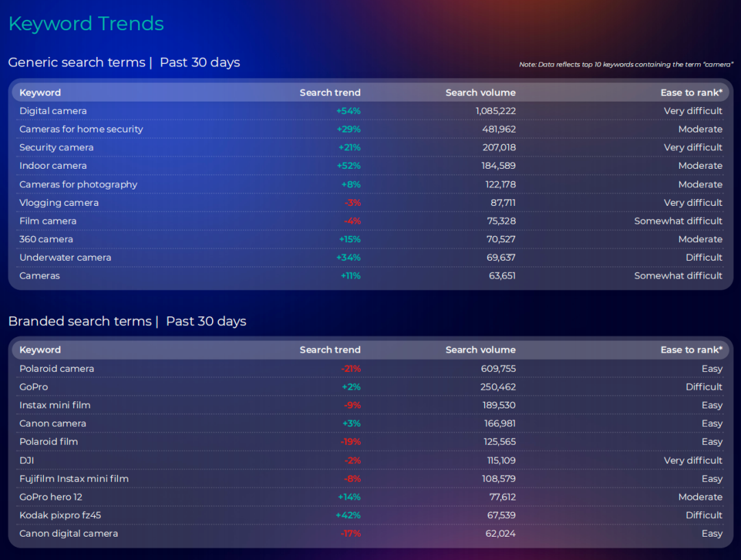Click the 207,018 search volume

(x=499, y=148)
